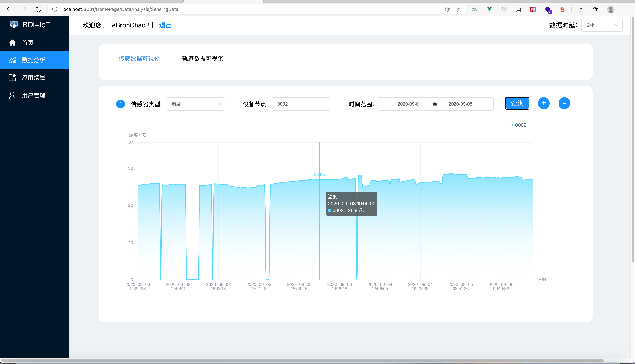Click the 查询 query button
The image size is (635, 364).
pyautogui.click(x=517, y=103)
